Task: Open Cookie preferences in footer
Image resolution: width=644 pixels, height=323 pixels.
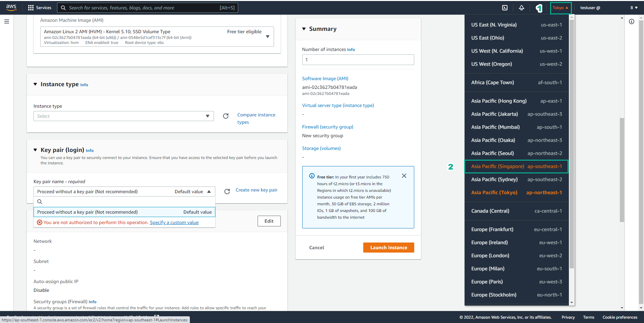Action: coord(620,317)
